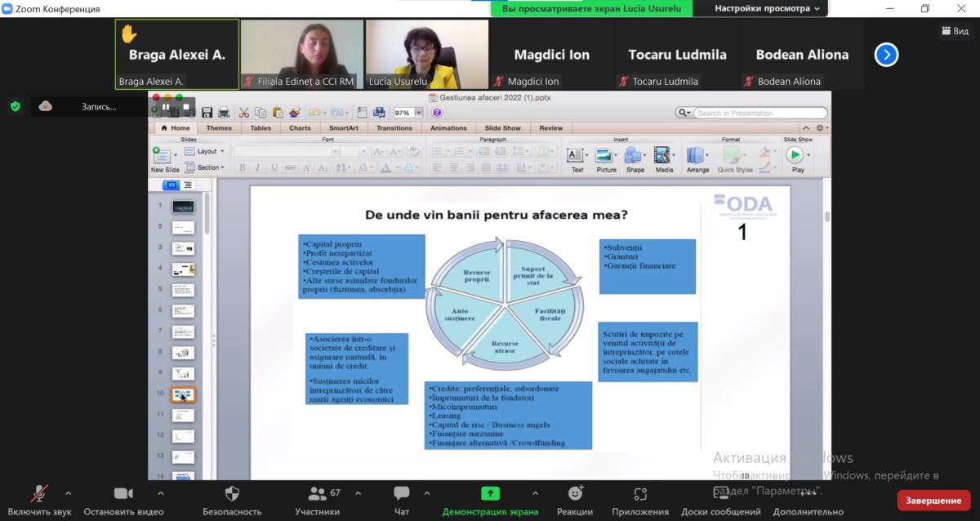
Task: Open the Animations ribbon tab
Action: point(448,128)
